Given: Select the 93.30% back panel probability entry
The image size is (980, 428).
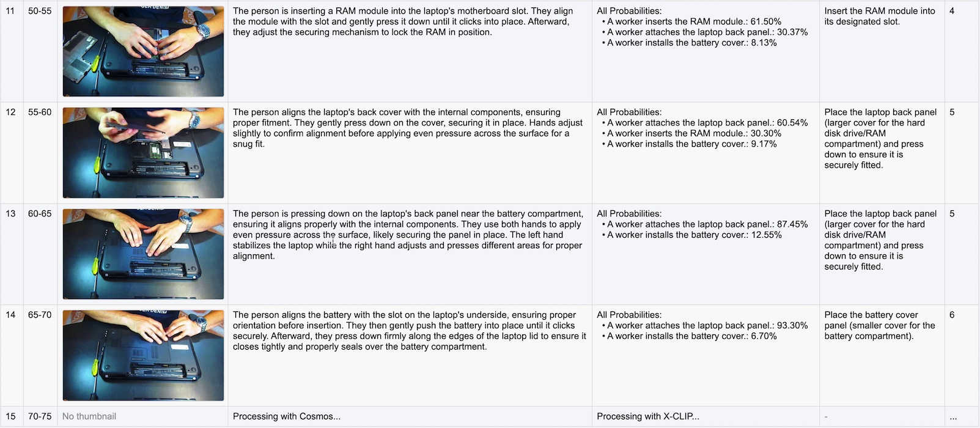Looking at the screenshot, I should click(707, 326).
